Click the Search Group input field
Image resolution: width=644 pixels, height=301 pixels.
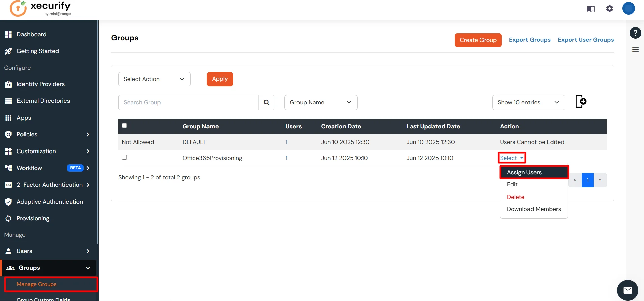[188, 102]
